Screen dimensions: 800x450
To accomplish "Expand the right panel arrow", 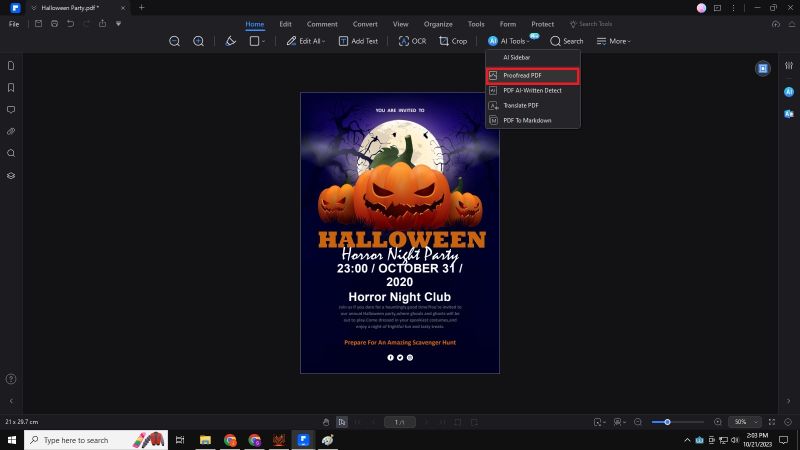I will (788, 401).
